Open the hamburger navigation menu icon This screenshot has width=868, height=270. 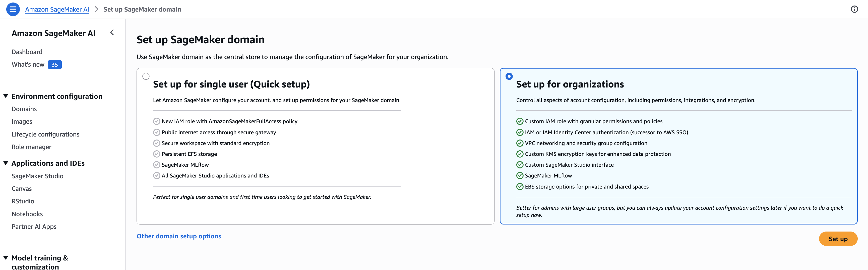(x=13, y=9)
